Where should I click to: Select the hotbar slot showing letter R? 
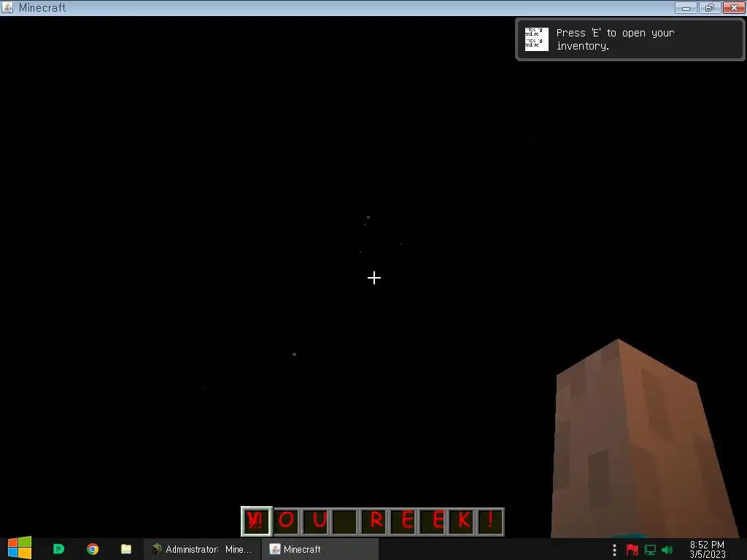click(374, 521)
